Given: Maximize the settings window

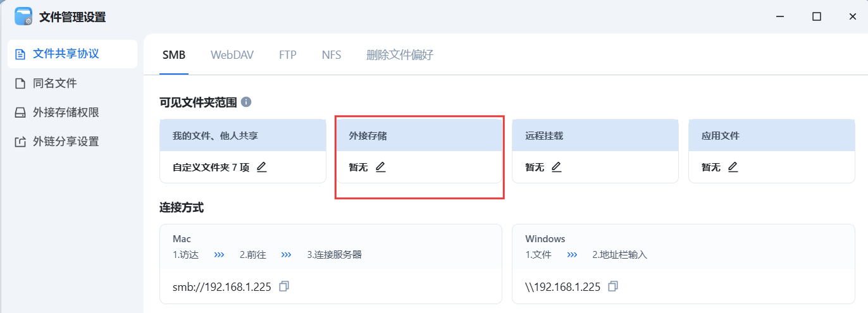Looking at the screenshot, I should point(817,17).
